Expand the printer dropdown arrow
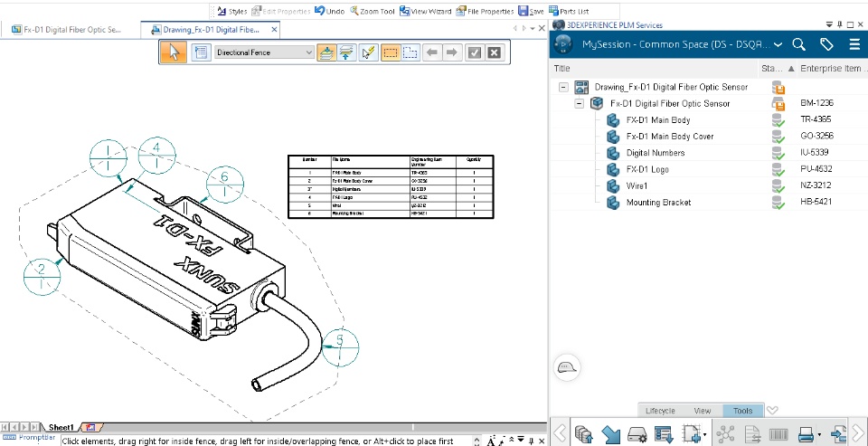The height and width of the screenshot is (446, 868). coord(820,435)
